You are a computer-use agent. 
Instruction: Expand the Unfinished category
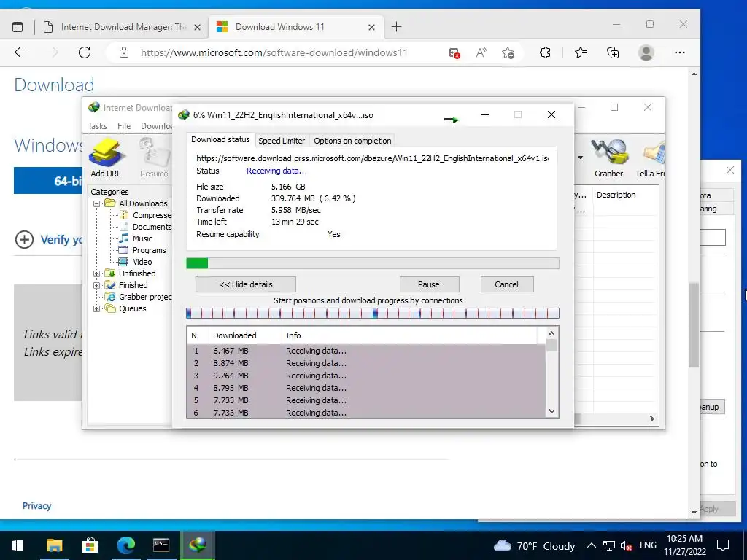[97, 273]
